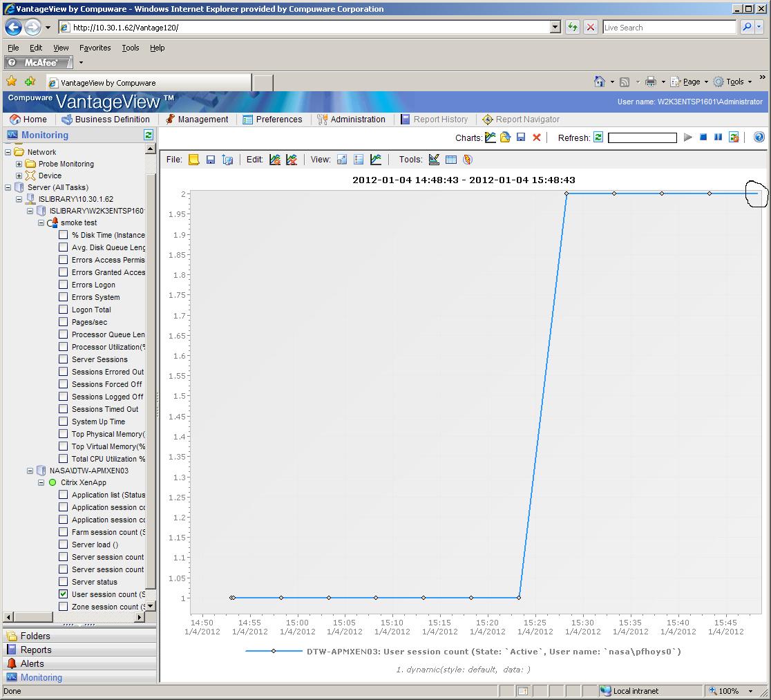Uncheck the User session count checkbox

63,594
